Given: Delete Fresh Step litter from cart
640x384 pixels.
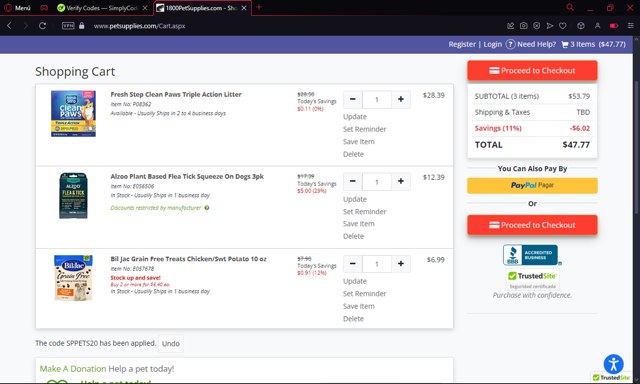Looking at the screenshot, I should pyautogui.click(x=353, y=154).
